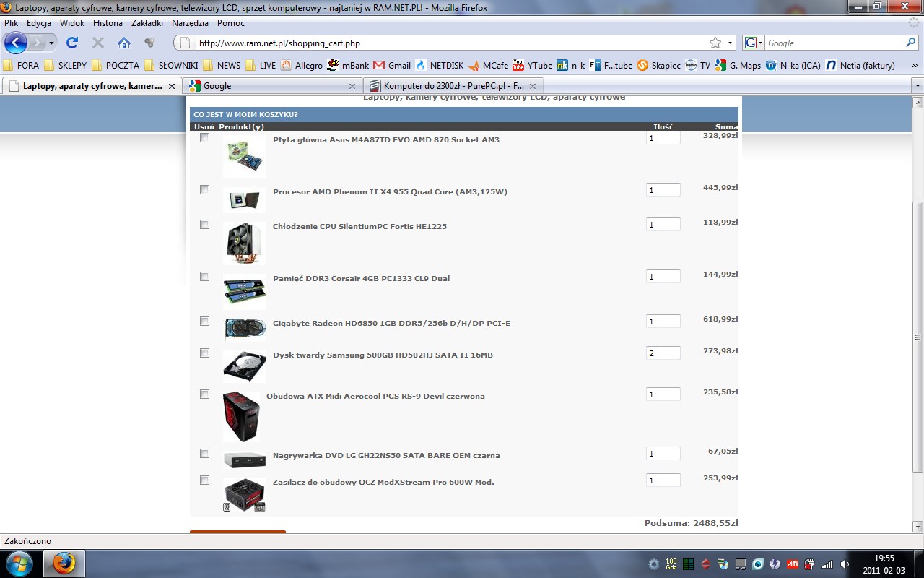Click the back navigation arrow
The width and height of the screenshot is (924, 578).
(16, 43)
